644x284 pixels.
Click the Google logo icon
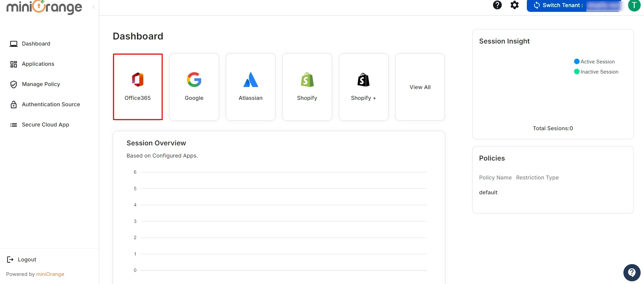194,80
